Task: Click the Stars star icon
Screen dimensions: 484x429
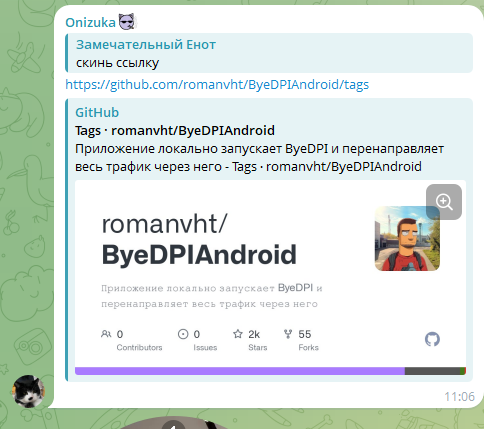Action: (x=238, y=334)
